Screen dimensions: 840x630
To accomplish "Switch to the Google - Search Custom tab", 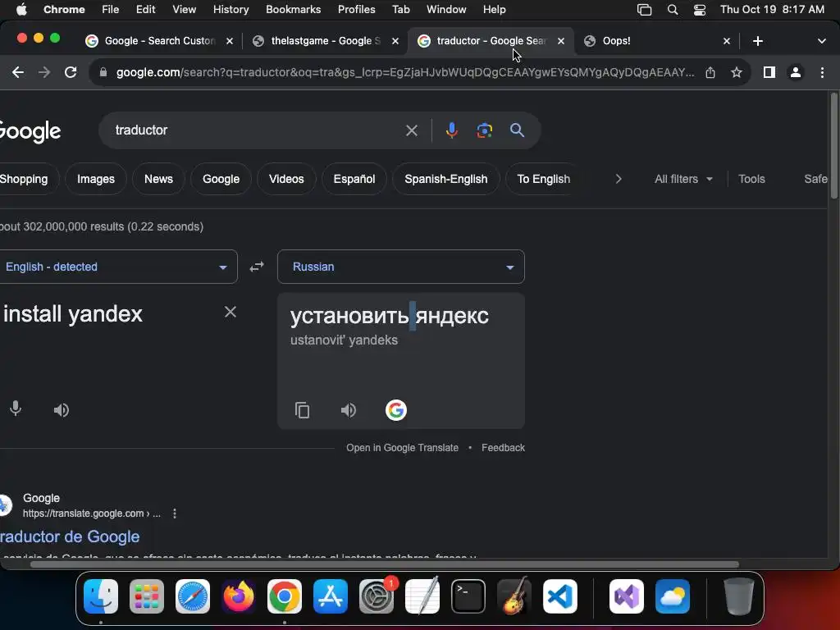I will [x=158, y=41].
